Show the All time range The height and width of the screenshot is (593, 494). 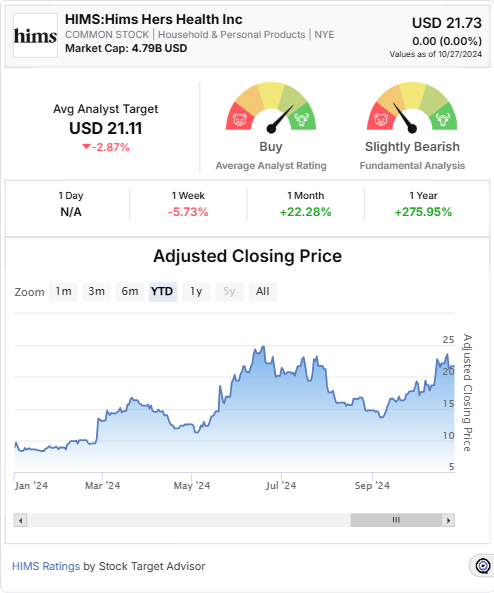point(263,292)
